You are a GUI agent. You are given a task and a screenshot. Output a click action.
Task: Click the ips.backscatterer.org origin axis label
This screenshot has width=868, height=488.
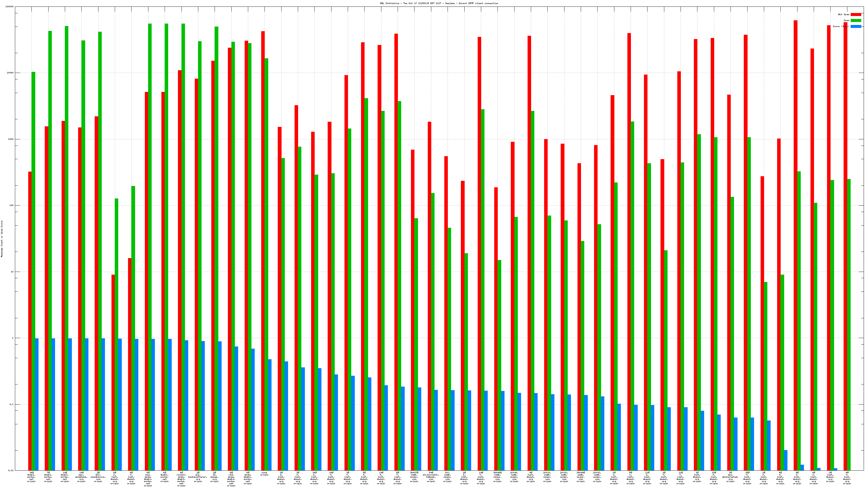point(198,477)
